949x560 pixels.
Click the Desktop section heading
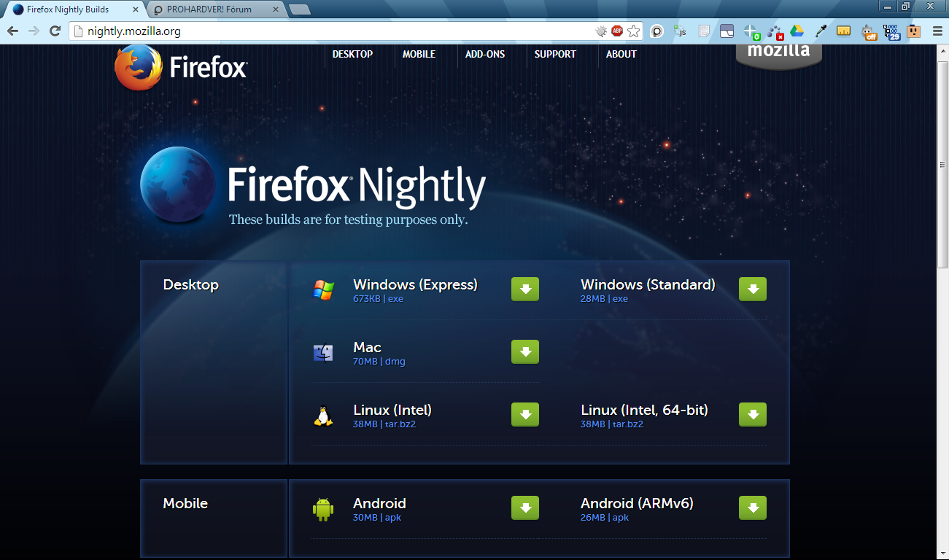pos(190,285)
